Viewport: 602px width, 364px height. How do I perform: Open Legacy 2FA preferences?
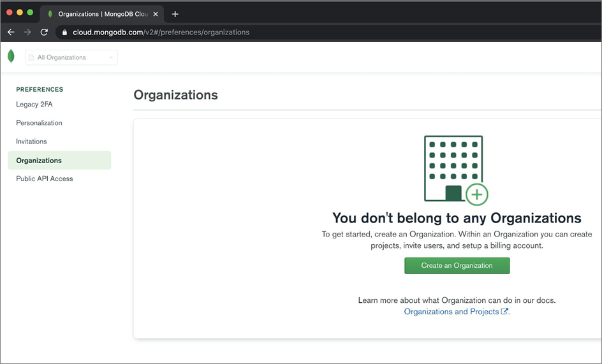(34, 105)
